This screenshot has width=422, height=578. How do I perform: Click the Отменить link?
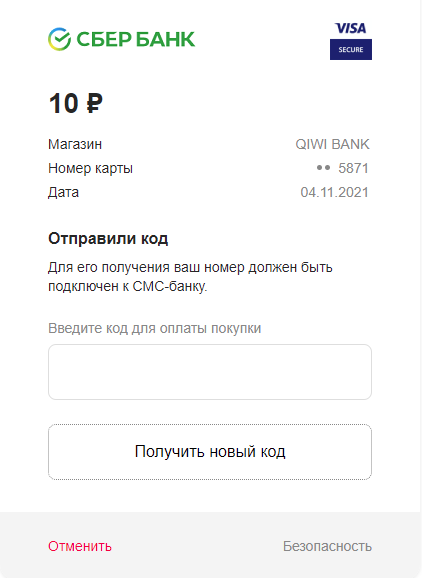point(80,546)
